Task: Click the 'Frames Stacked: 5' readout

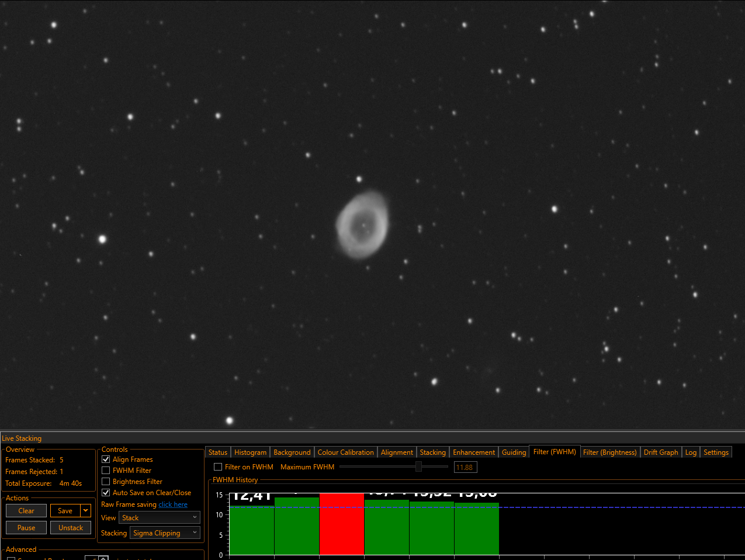Action: click(x=34, y=460)
